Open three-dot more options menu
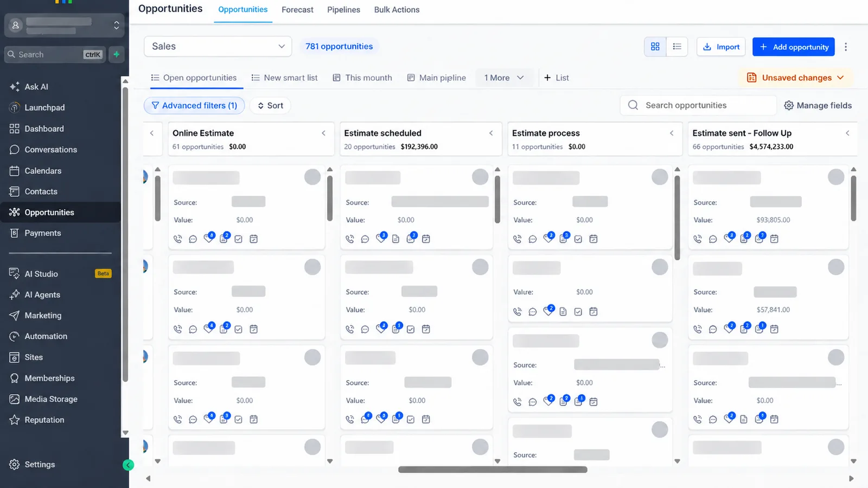 [846, 47]
